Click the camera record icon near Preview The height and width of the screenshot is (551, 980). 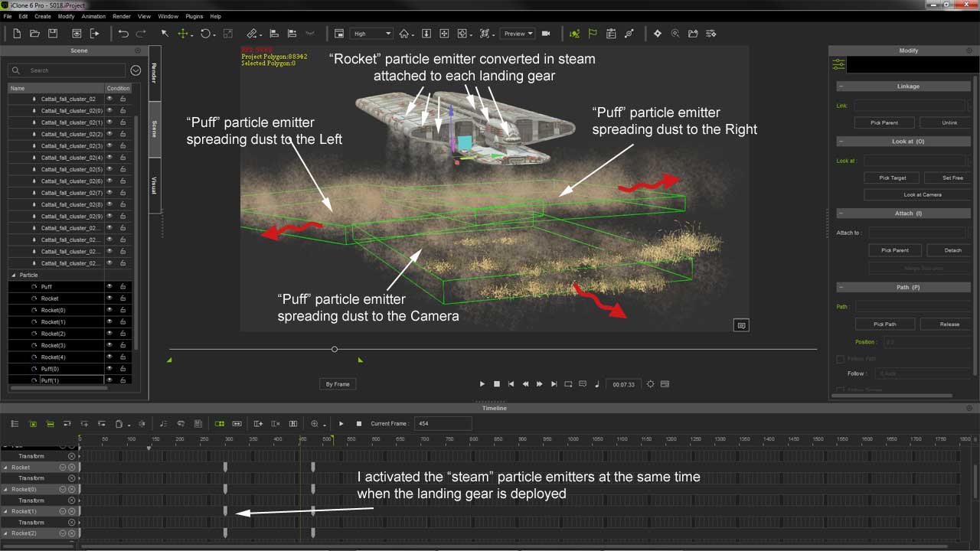pyautogui.click(x=546, y=34)
